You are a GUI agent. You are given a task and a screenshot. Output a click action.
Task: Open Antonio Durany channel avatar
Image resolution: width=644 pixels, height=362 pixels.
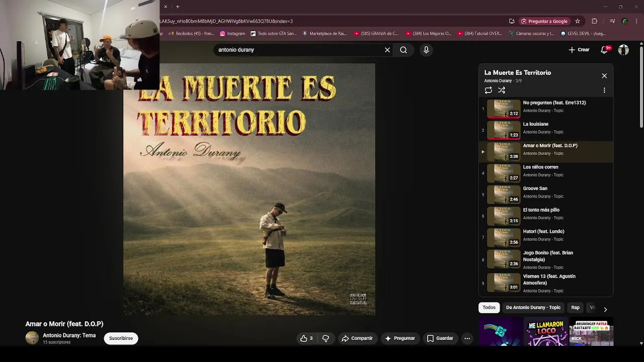point(32,338)
